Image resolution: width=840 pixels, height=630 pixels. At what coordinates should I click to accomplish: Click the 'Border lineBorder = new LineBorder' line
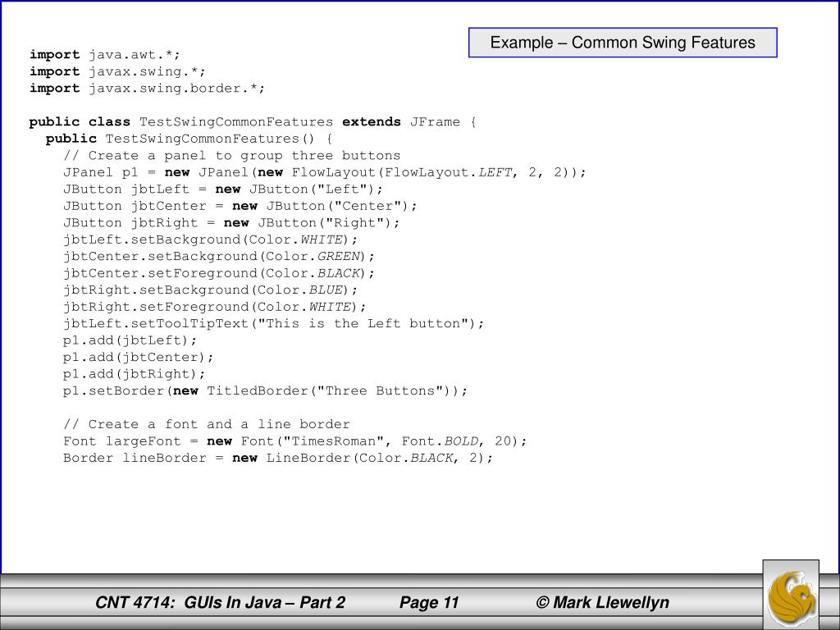[278, 458]
